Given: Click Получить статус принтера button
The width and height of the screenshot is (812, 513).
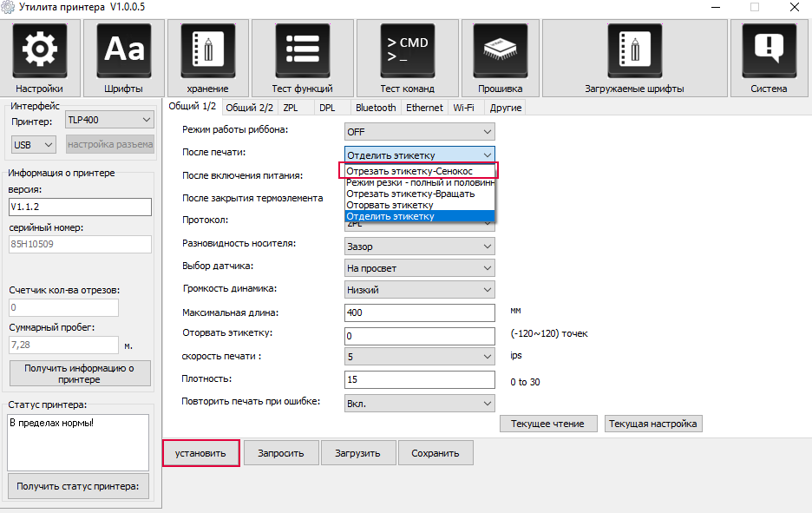Looking at the screenshot, I should click(78, 487).
